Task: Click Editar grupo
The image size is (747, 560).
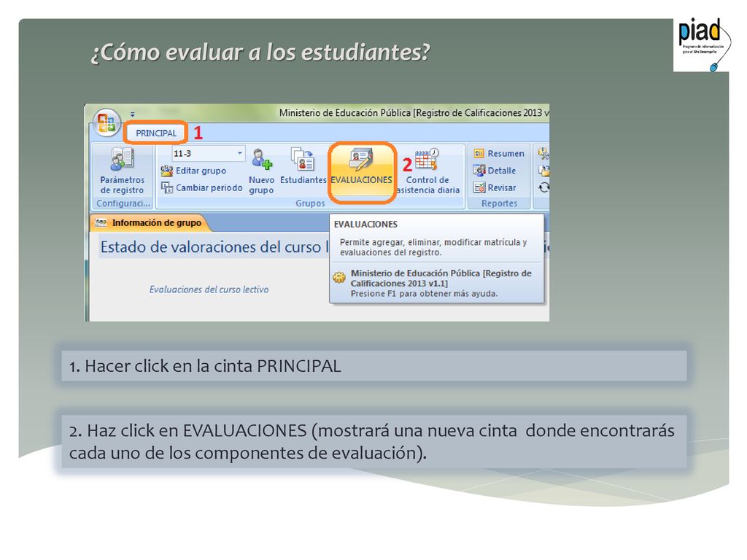Action: pyautogui.click(x=193, y=171)
